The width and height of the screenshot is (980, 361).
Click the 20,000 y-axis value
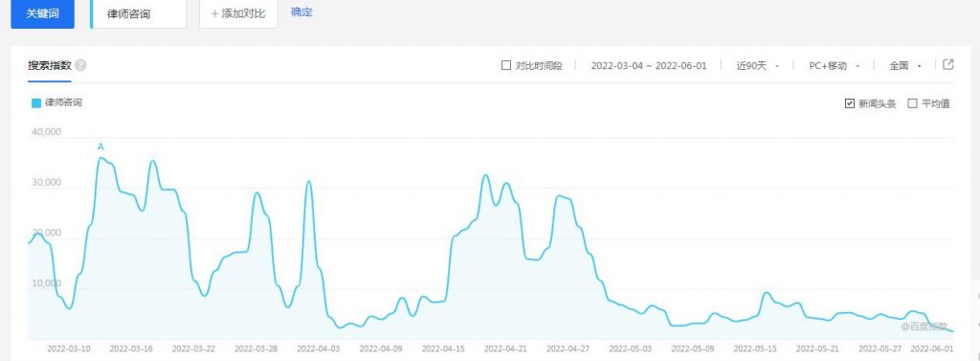click(45, 233)
